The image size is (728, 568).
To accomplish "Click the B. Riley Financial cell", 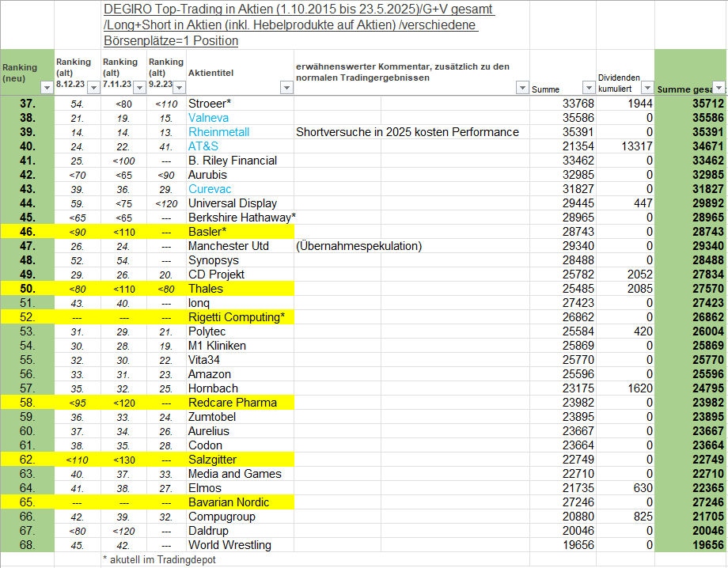I will click(x=240, y=161).
